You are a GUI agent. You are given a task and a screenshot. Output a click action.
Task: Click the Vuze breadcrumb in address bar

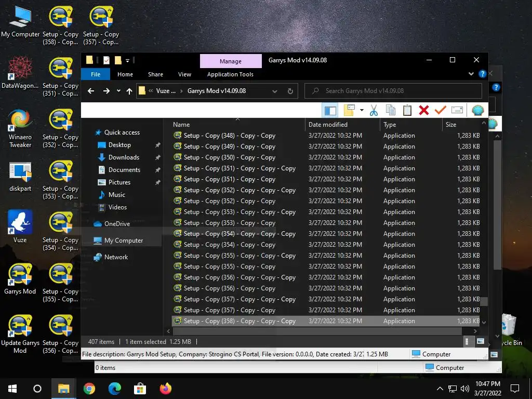click(166, 91)
